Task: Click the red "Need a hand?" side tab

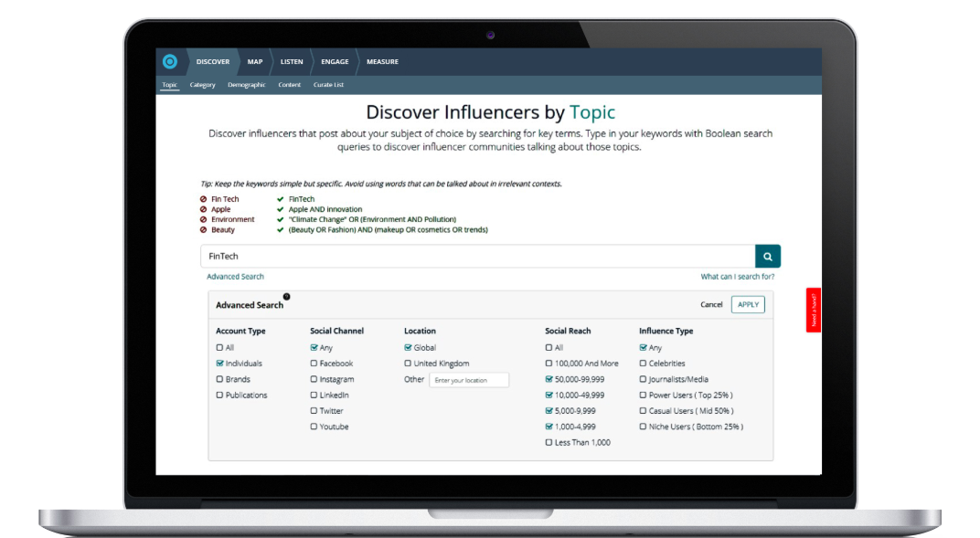Action: point(813,311)
